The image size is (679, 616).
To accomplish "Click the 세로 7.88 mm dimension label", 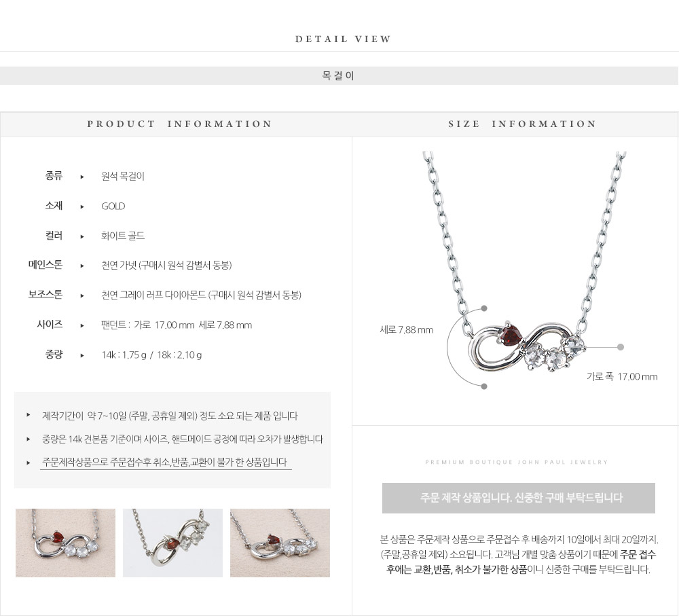I will coord(406,329).
